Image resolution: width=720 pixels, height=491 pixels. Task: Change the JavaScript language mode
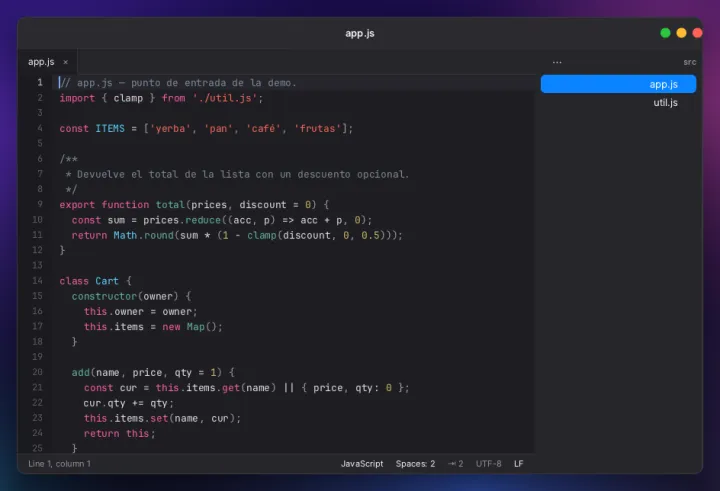point(362,463)
